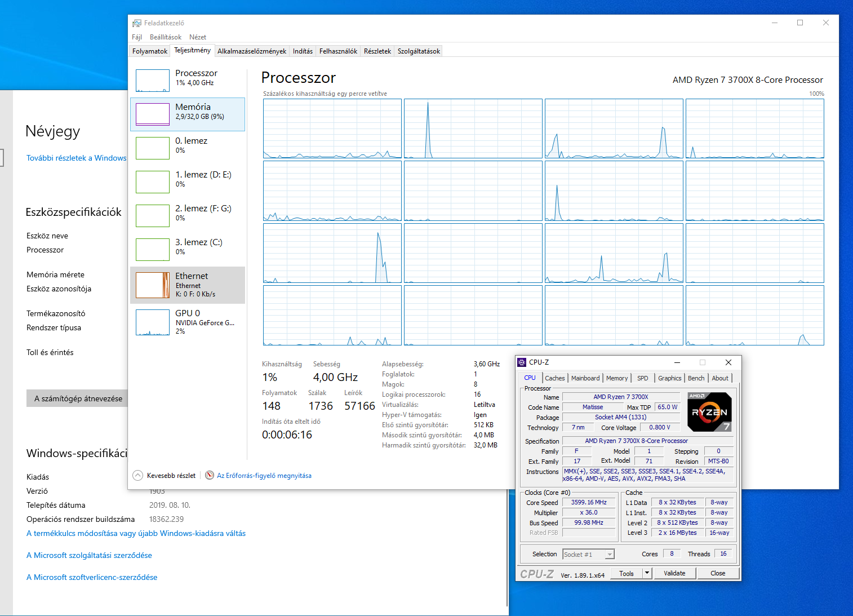Click the Ryzen 7 logo in CPU-Z
Screen dimensions: 853x616
(x=710, y=412)
